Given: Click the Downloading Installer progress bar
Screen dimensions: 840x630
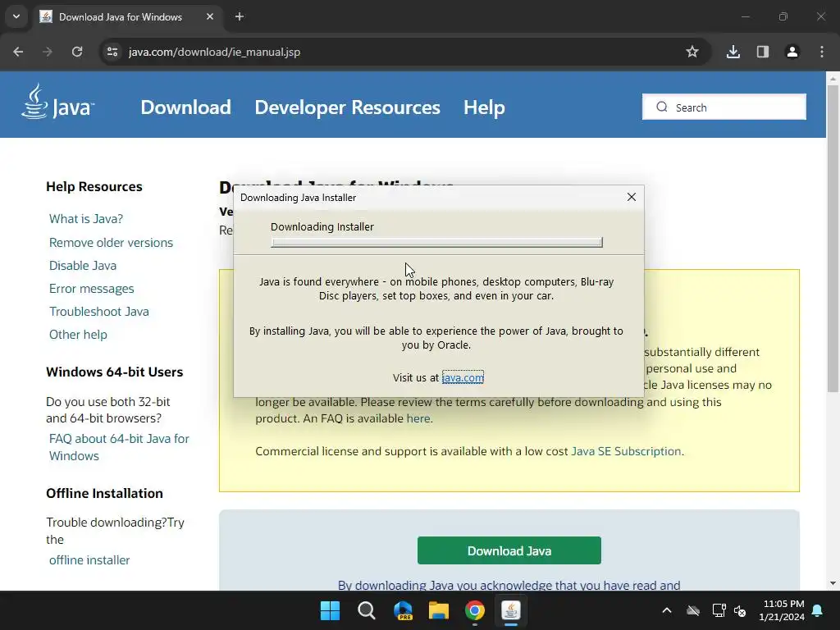Looking at the screenshot, I should (x=436, y=242).
